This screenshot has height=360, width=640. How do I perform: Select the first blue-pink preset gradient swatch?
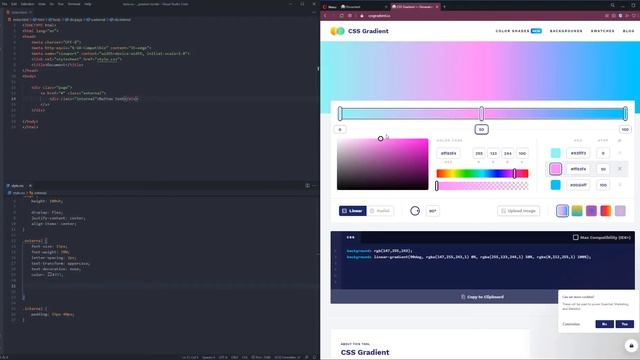point(562,211)
